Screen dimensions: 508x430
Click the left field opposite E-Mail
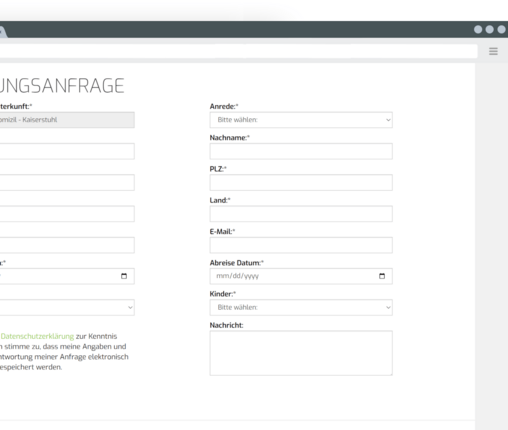(x=67, y=245)
